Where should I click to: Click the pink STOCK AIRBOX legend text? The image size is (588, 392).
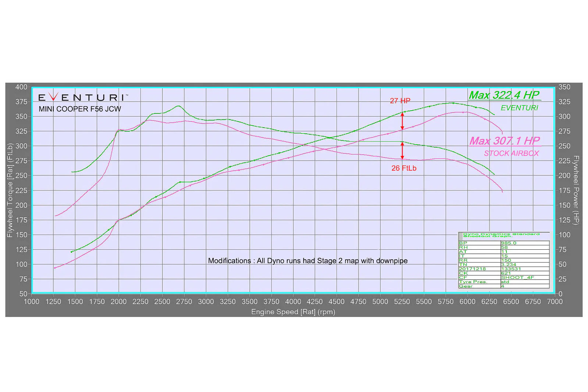click(x=511, y=153)
